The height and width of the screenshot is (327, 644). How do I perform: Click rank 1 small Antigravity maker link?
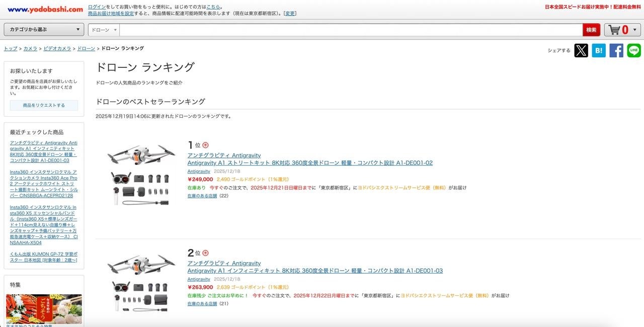199,172
